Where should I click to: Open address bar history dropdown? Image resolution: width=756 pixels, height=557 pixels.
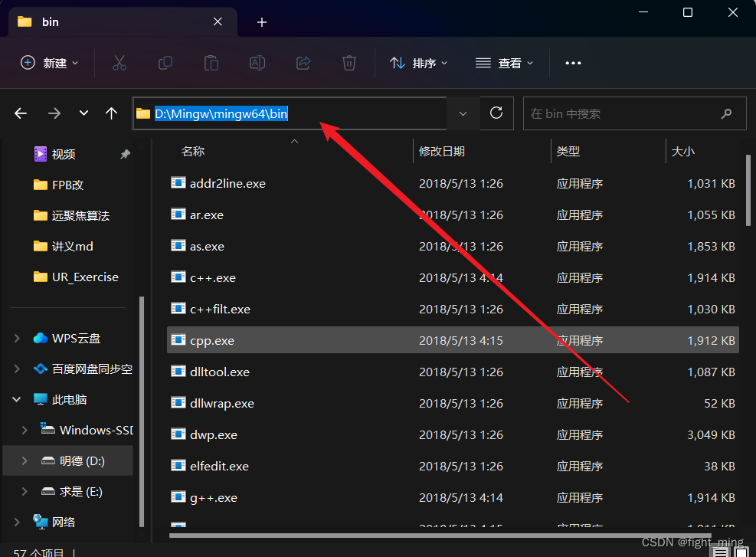click(463, 114)
